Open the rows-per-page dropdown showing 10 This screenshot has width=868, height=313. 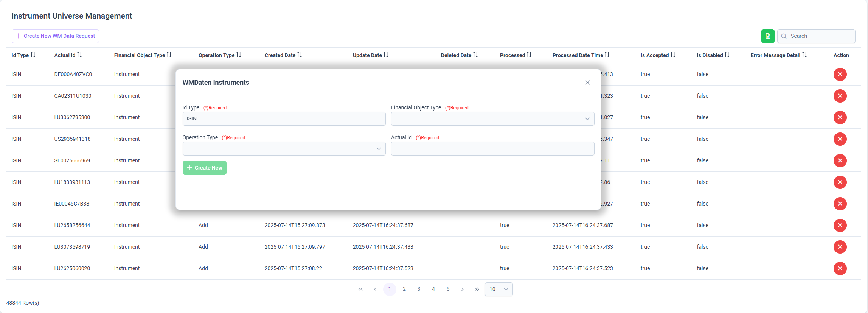(x=498, y=289)
